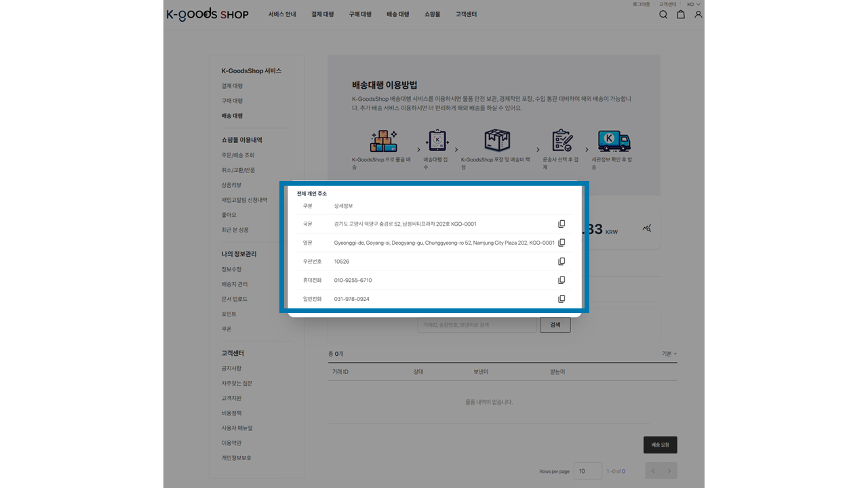Copy the English address (영문)
Image resolution: width=868 pixels, height=488 pixels.
click(x=561, y=243)
